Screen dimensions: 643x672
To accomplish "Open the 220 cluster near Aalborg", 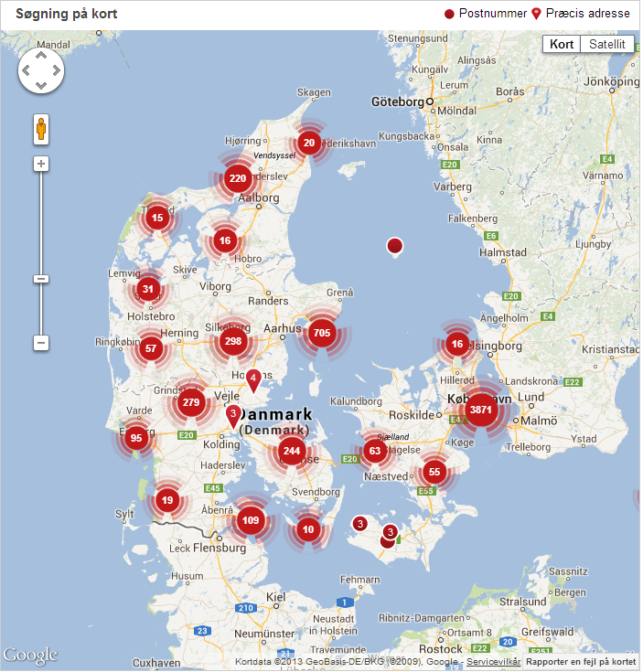I will [x=238, y=178].
